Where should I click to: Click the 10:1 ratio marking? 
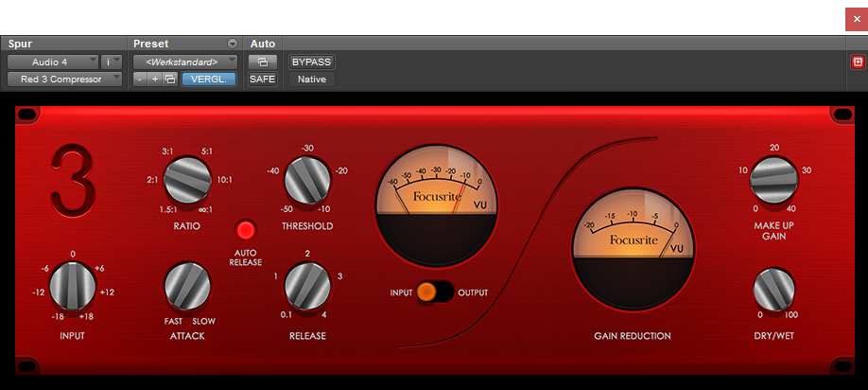coord(225,180)
